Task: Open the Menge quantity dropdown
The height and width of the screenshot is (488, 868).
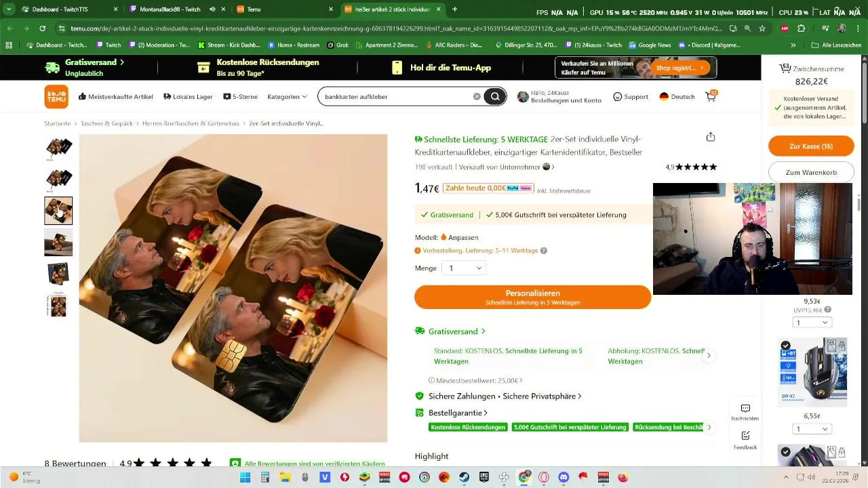Action: [464, 268]
